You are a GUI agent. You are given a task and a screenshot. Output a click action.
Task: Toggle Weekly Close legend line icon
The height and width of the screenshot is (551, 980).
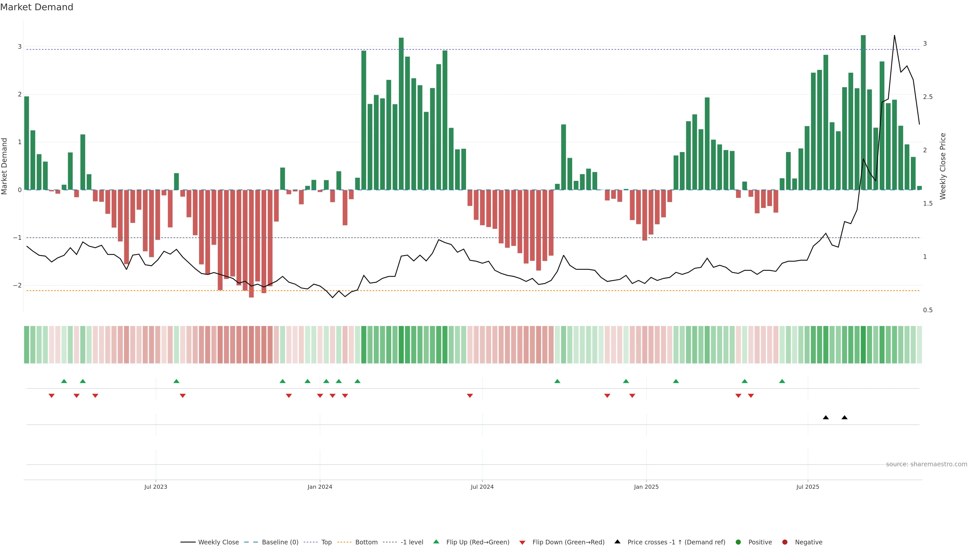coord(188,542)
